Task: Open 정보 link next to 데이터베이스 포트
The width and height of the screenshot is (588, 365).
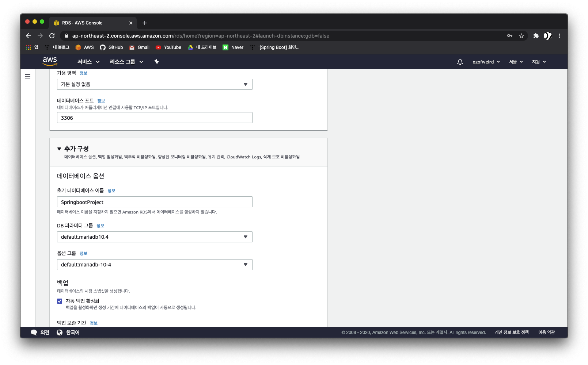Action: (101, 101)
